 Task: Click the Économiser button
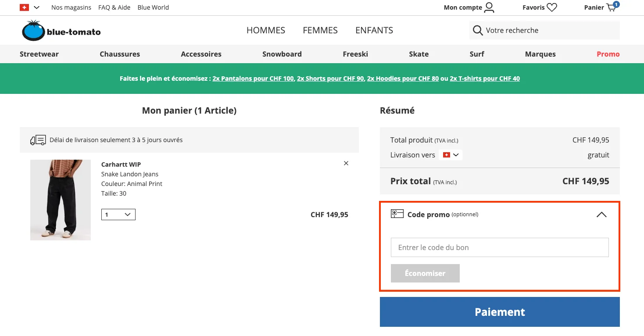[x=425, y=273]
